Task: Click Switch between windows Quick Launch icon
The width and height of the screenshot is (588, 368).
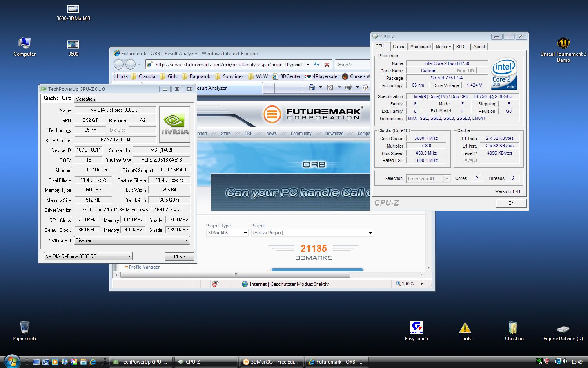Action: pyautogui.click(x=46, y=362)
